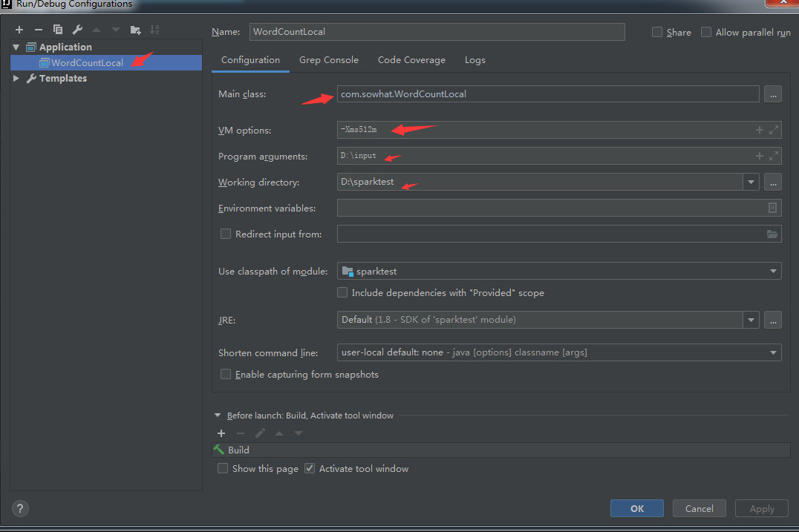
Task: Move configuration down in the list
Action: pyautogui.click(x=116, y=30)
